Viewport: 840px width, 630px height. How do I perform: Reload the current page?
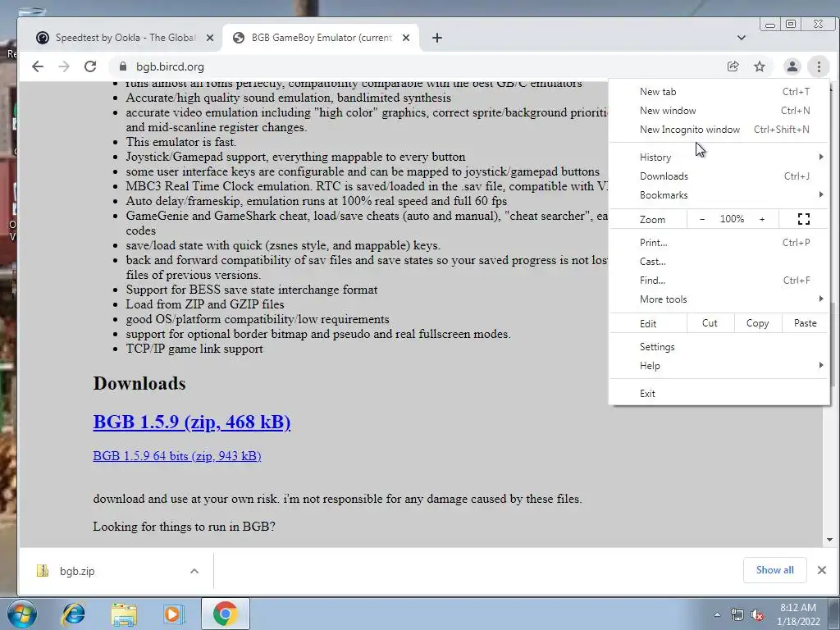[x=90, y=66]
